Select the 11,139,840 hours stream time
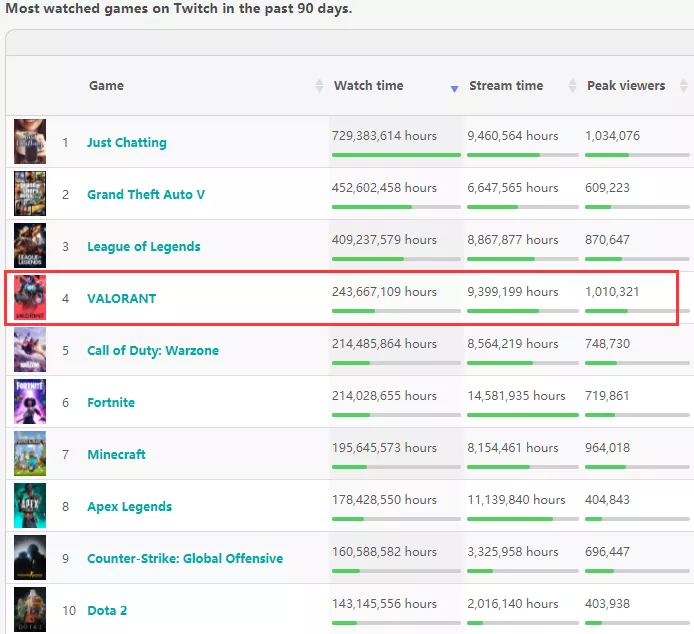 [516, 500]
